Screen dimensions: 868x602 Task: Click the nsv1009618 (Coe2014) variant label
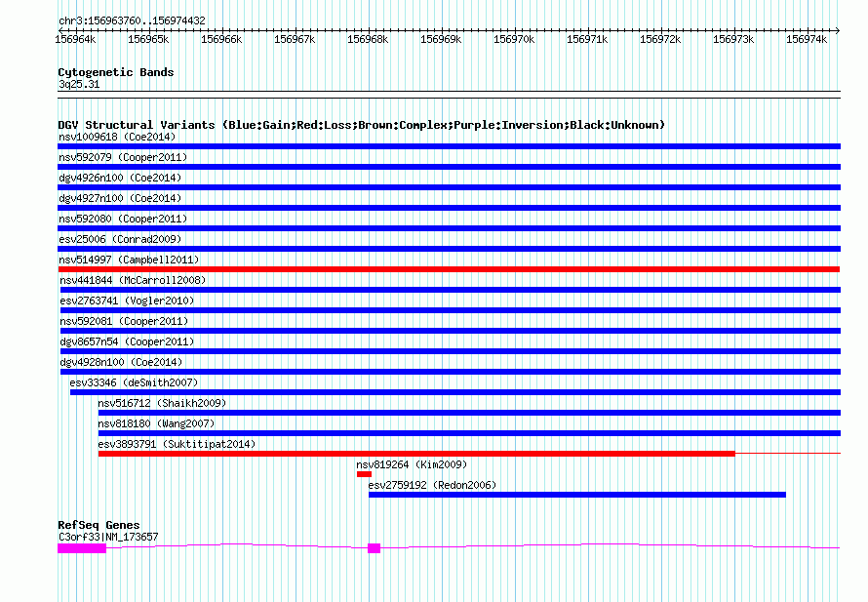[x=116, y=137]
